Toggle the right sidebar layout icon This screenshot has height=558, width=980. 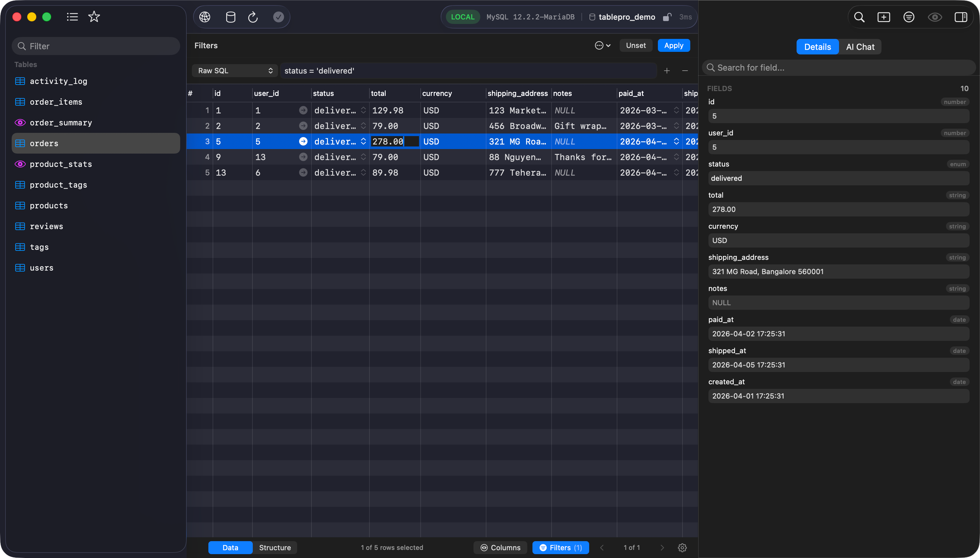[961, 17]
